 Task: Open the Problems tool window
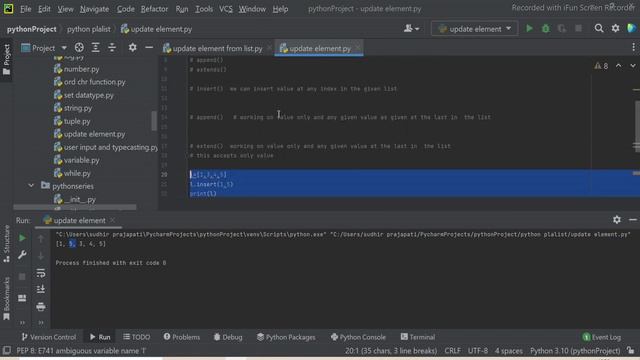(182, 337)
